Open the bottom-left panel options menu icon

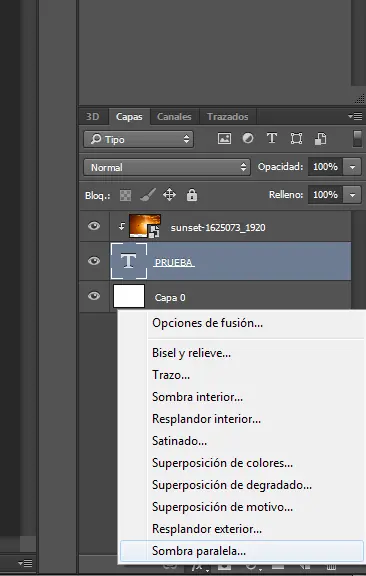pos(25,563)
